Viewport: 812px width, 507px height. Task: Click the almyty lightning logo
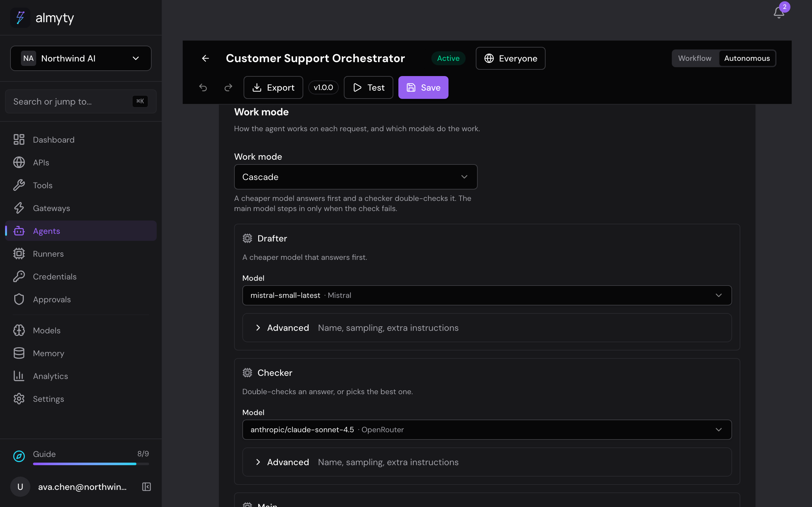coord(20,18)
